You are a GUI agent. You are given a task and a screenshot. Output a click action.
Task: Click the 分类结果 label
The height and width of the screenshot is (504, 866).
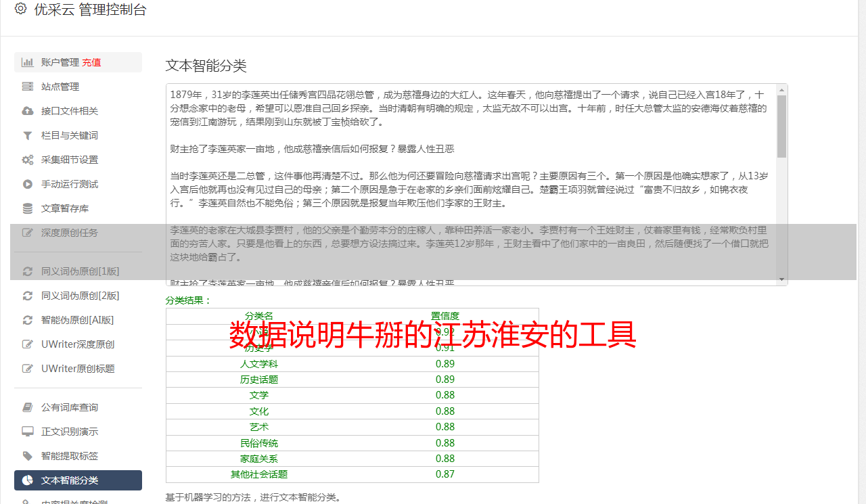point(189,300)
